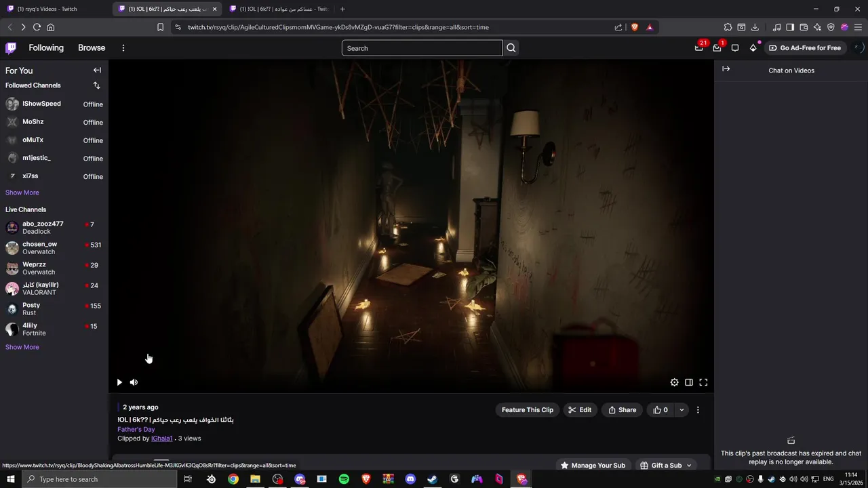Open Brave Wallet icon
Image resolution: width=868 pixels, height=488 pixels.
pyautogui.click(x=804, y=27)
